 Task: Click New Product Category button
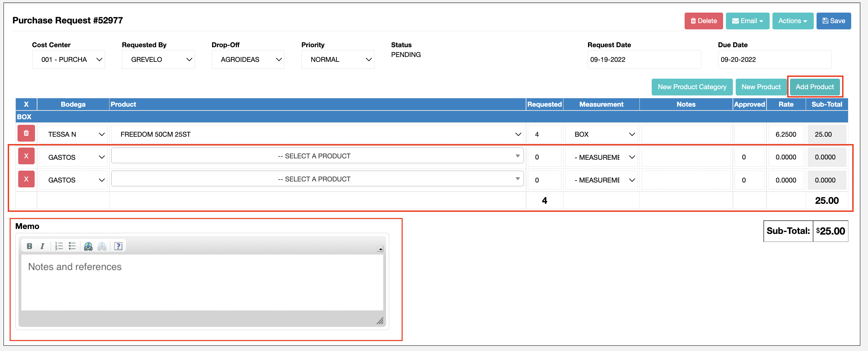[692, 87]
